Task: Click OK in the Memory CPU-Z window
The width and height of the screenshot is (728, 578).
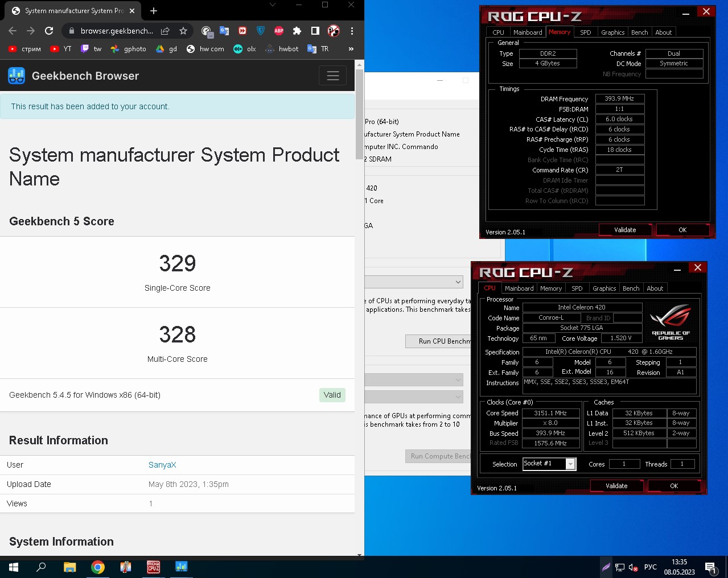Action: [682, 230]
